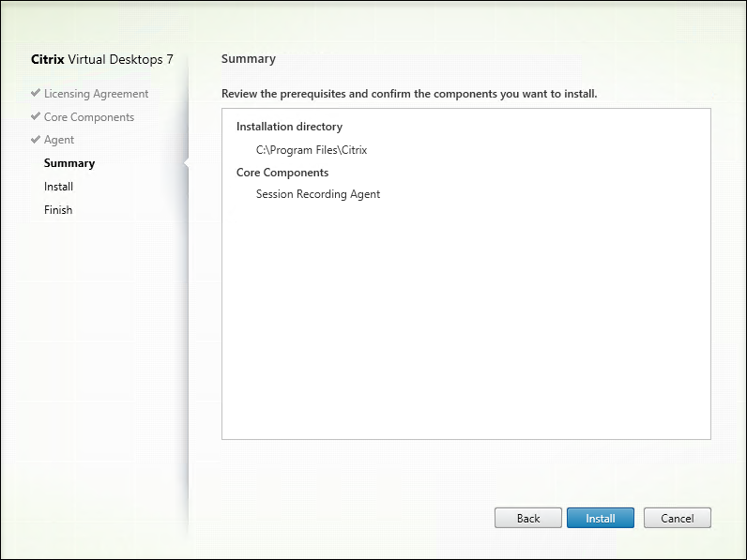Viewport: 747px width, 560px height.
Task: Click the Installation directory heading
Action: click(x=289, y=127)
